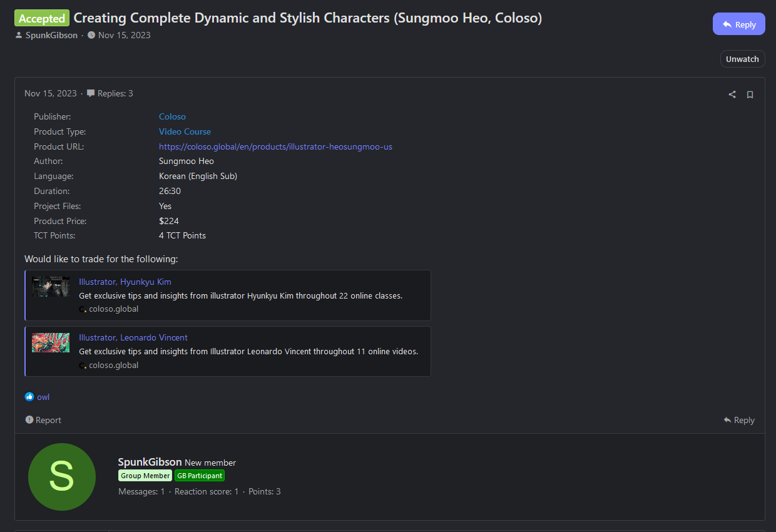Image resolution: width=776 pixels, height=532 pixels.
Task: View owl's profile from the likes
Action: 43,397
